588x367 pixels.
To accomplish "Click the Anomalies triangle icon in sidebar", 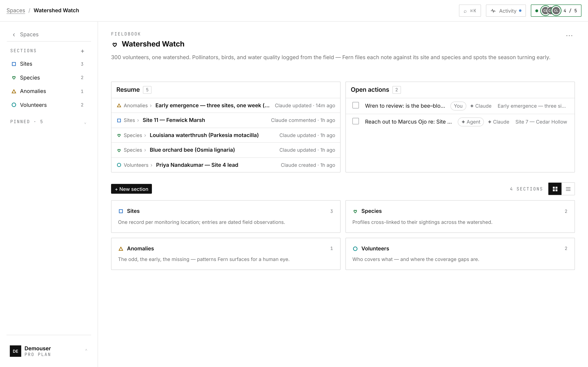I will [x=14, y=91].
